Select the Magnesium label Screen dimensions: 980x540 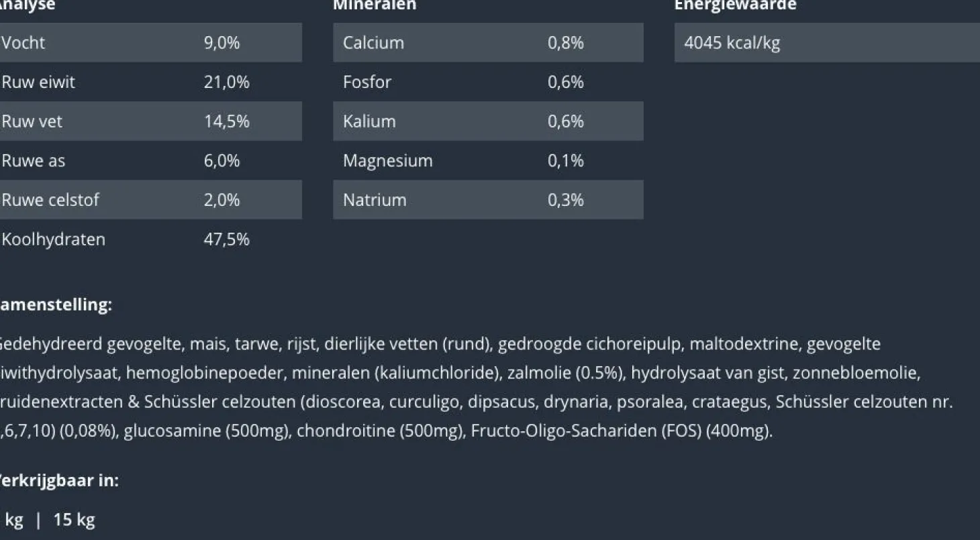point(387,161)
